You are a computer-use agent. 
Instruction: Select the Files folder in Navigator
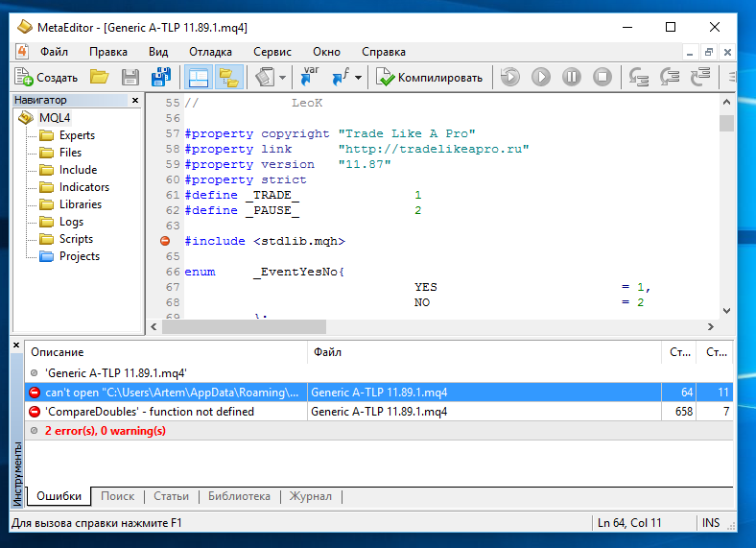[x=70, y=153]
